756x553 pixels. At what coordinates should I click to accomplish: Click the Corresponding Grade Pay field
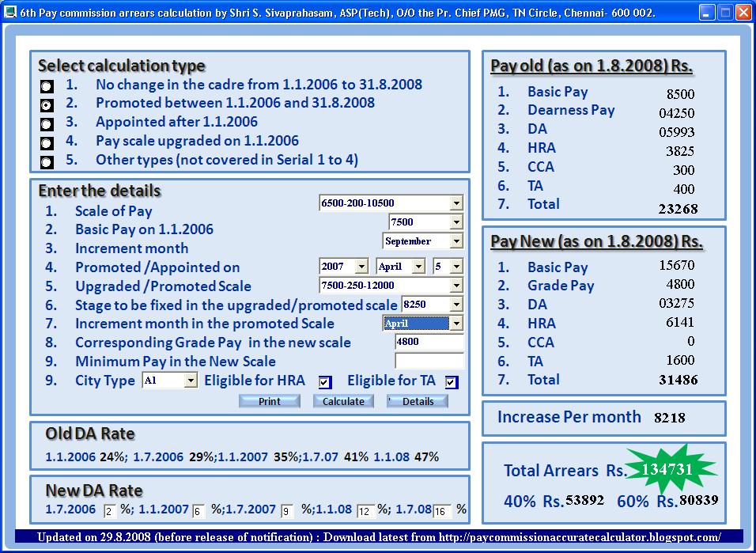[x=429, y=342]
